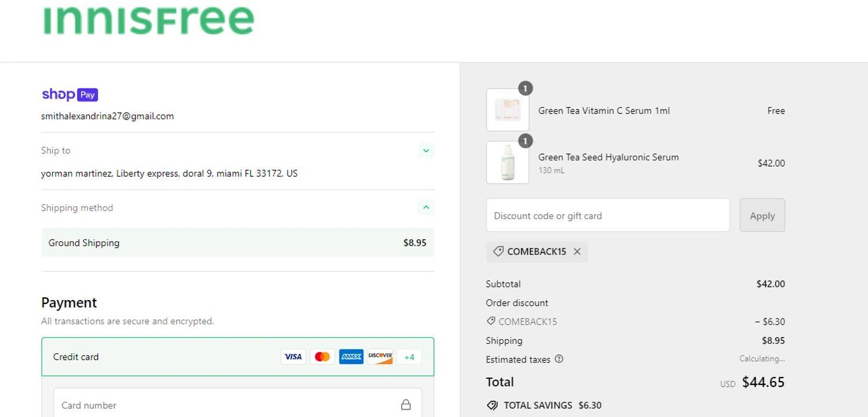Click the Ship to label
Image resolution: width=868 pixels, height=417 pixels.
(x=56, y=151)
